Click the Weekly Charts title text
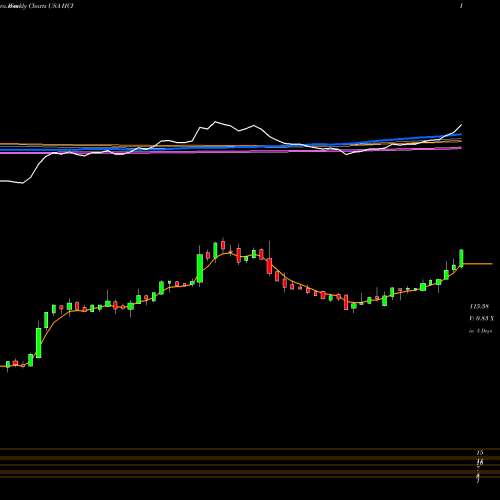Screen dimensions: 500x500 pyautogui.click(x=37, y=6)
